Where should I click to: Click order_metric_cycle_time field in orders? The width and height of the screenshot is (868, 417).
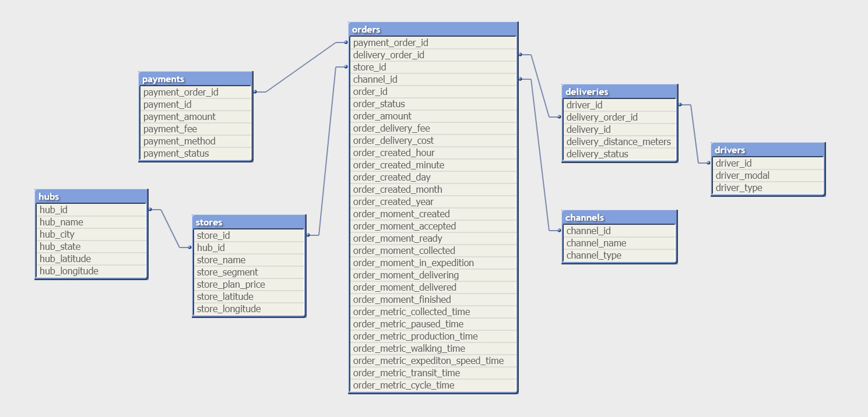pyautogui.click(x=403, y=385)
